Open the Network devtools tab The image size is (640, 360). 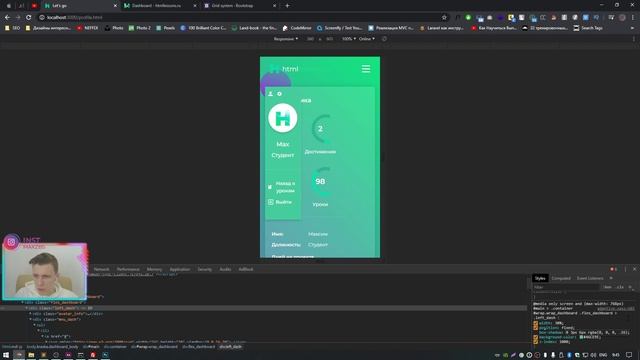101,269
